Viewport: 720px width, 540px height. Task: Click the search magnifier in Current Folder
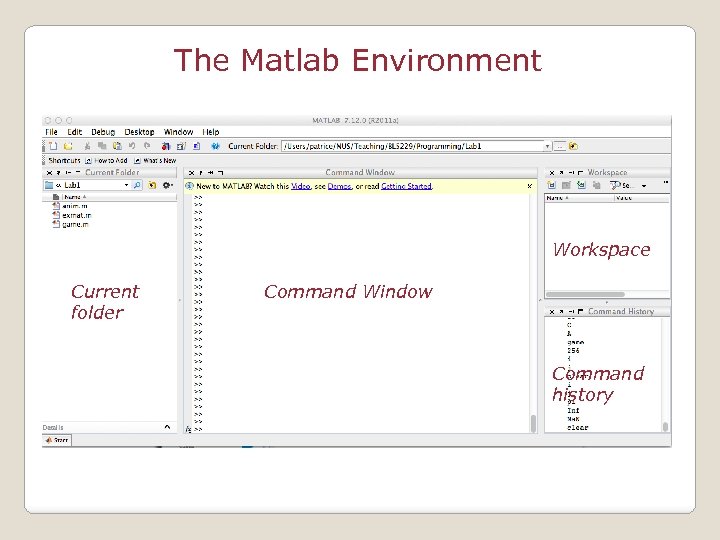[137, 185]
